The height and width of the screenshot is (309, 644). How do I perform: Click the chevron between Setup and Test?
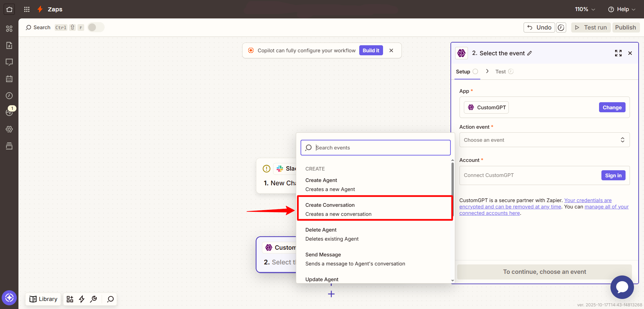[487, 71]
